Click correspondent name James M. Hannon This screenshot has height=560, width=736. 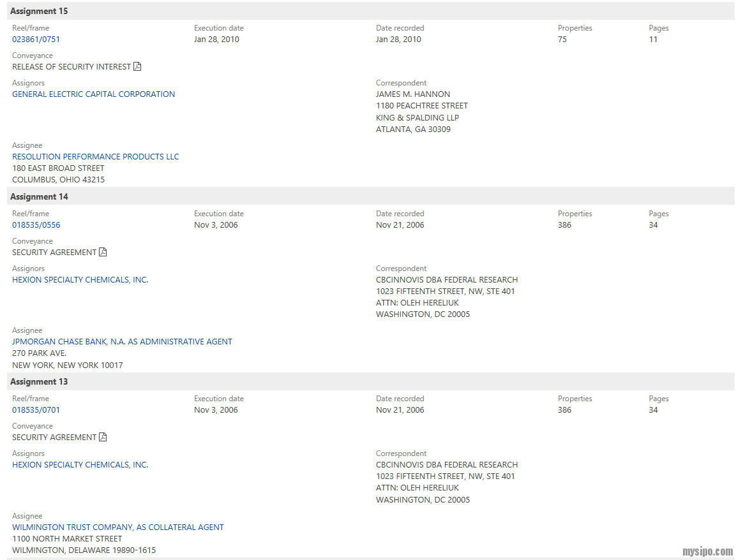413,94
